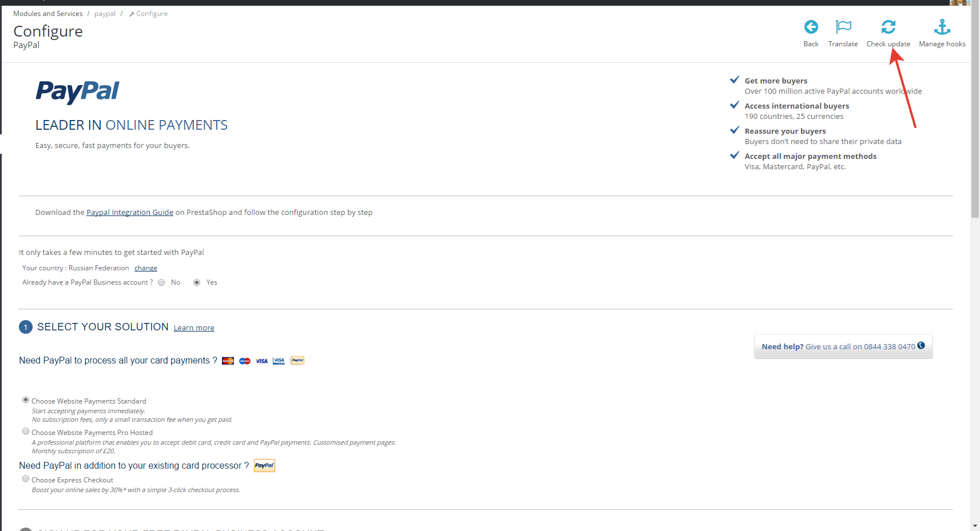Image resolution: width=980 pixels, height=531 pixels.
Task: Click checkmark next to Get more buyers
Action: [x=735, y=80]
